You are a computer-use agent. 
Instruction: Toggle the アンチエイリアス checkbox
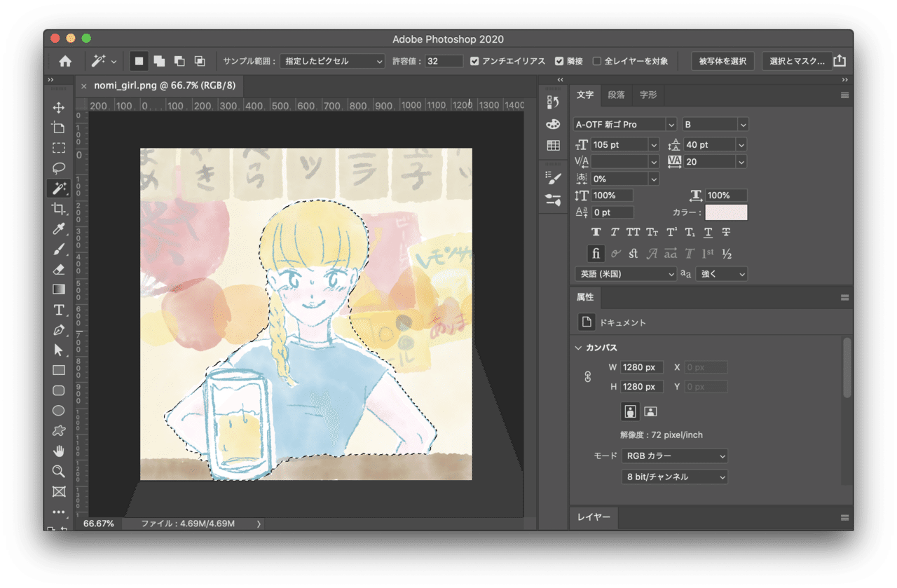(474, 61)
